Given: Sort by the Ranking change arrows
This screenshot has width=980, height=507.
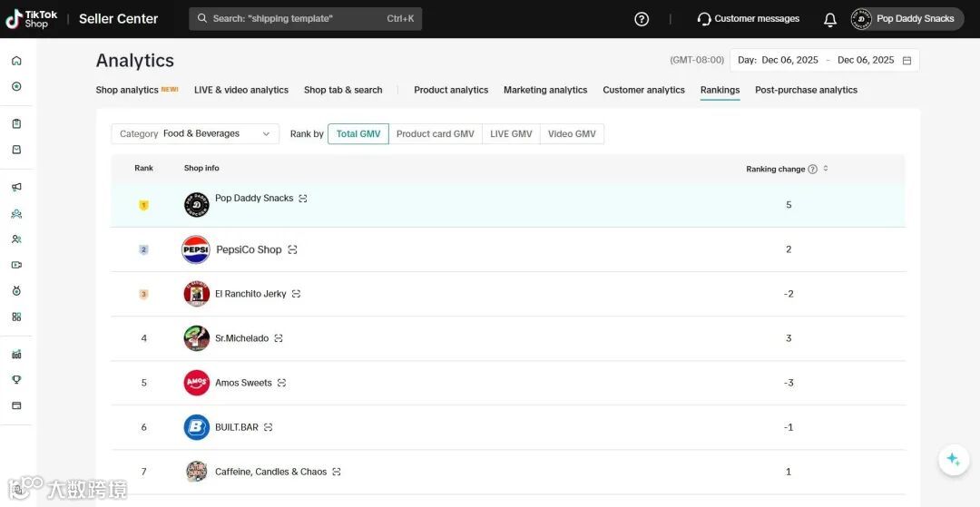Looking at the screenshot, I should 826,169.
